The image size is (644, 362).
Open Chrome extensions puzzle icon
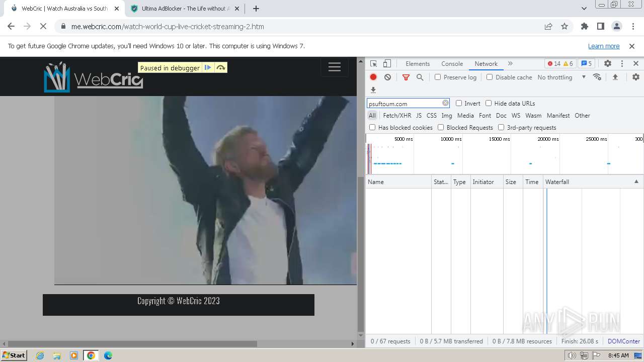(x=584, y=27)
